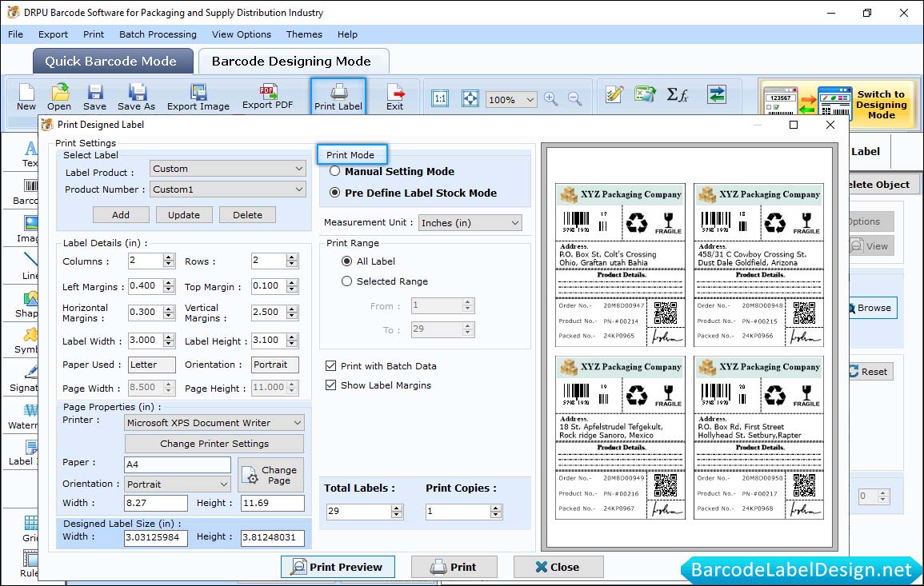924x586 pixels.
Task: Click the Print button at dialog bottom
Action: coord(454,567)
